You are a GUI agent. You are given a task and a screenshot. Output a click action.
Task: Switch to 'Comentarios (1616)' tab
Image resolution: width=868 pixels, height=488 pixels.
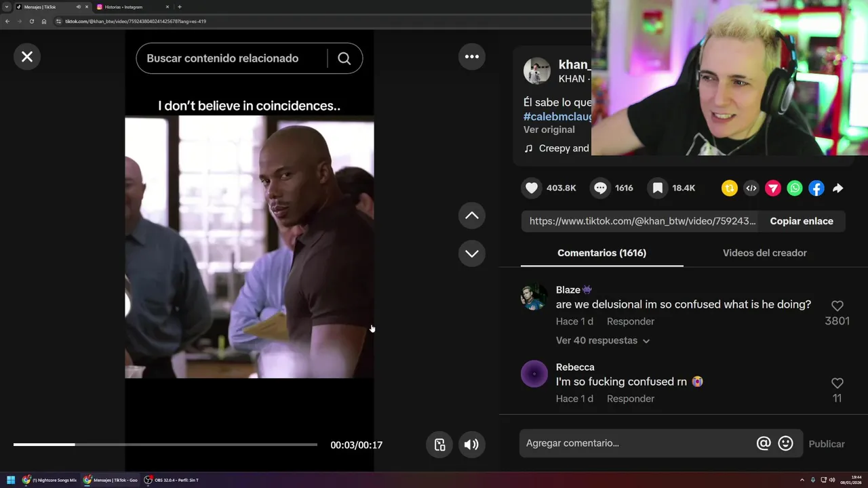click(x=601, y=253)
